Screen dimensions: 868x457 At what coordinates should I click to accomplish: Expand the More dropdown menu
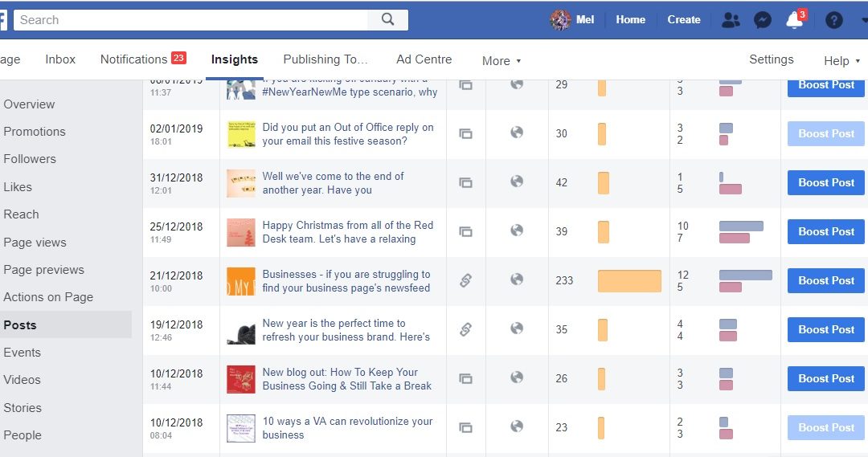(502, 60)
